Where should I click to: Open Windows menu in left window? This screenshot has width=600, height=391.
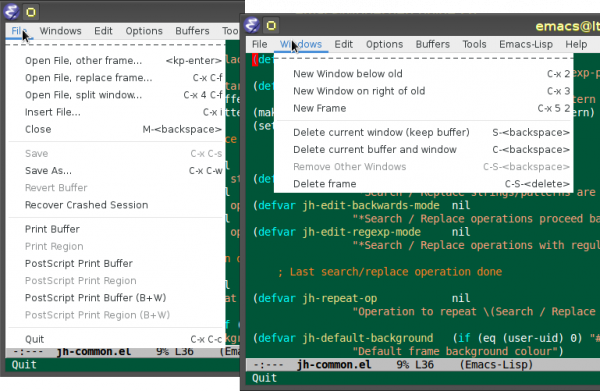tap(60, 31)
